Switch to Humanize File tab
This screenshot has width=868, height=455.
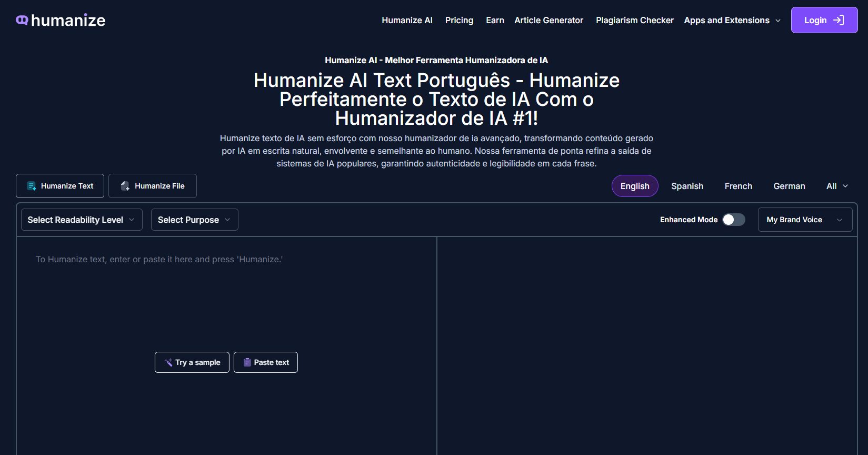pyautogui.click(x=153, y=186)
